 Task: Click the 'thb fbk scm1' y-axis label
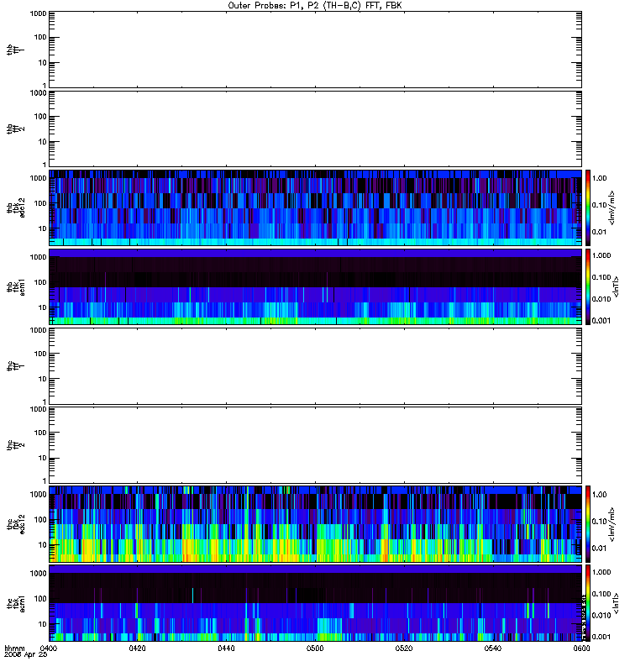click(15, 287)
